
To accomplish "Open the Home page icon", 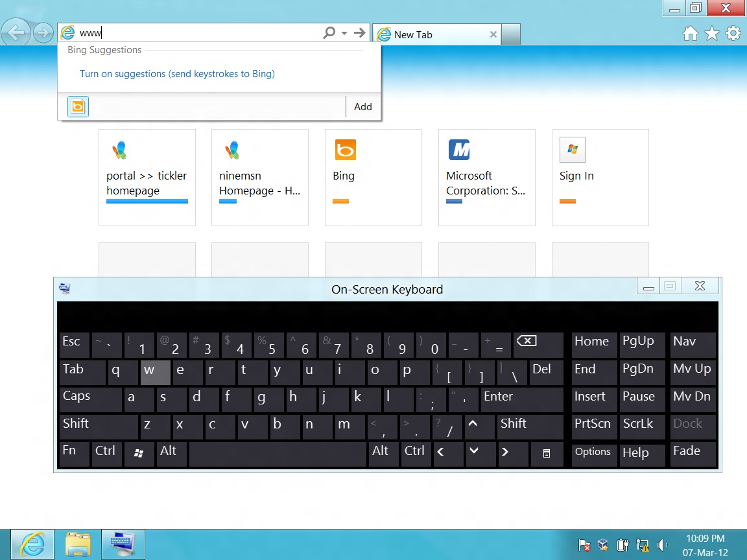I will 691,33.
